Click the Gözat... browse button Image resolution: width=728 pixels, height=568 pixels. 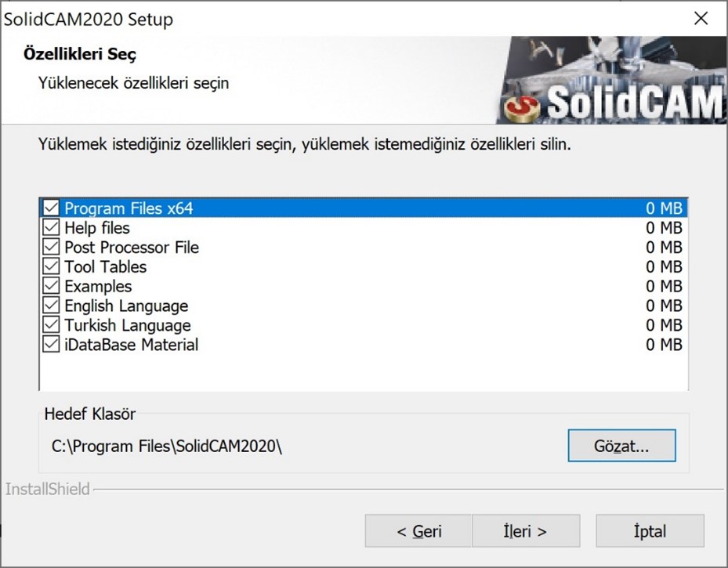coord(621,446)
